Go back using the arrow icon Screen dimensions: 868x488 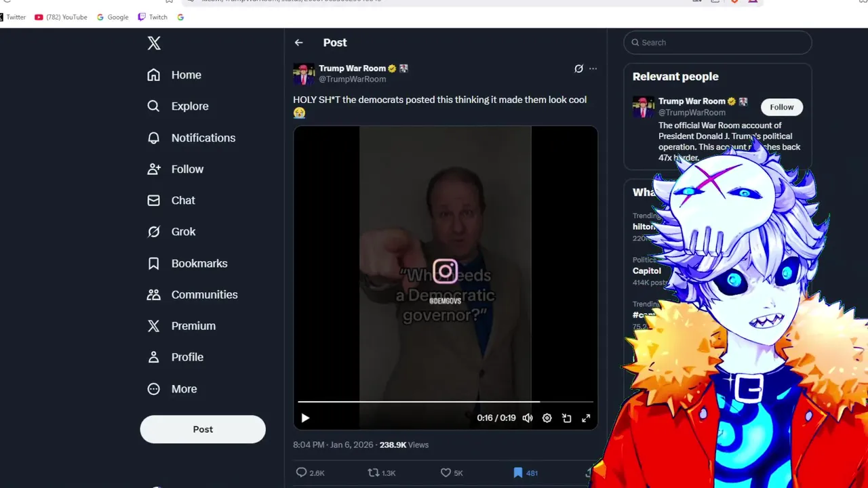[x=299, y=43]
